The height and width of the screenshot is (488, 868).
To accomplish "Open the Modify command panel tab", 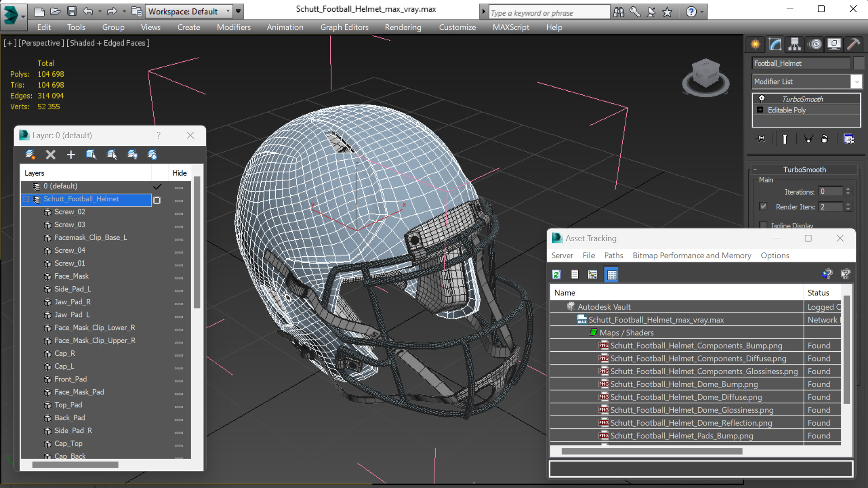I will (775, 44).
